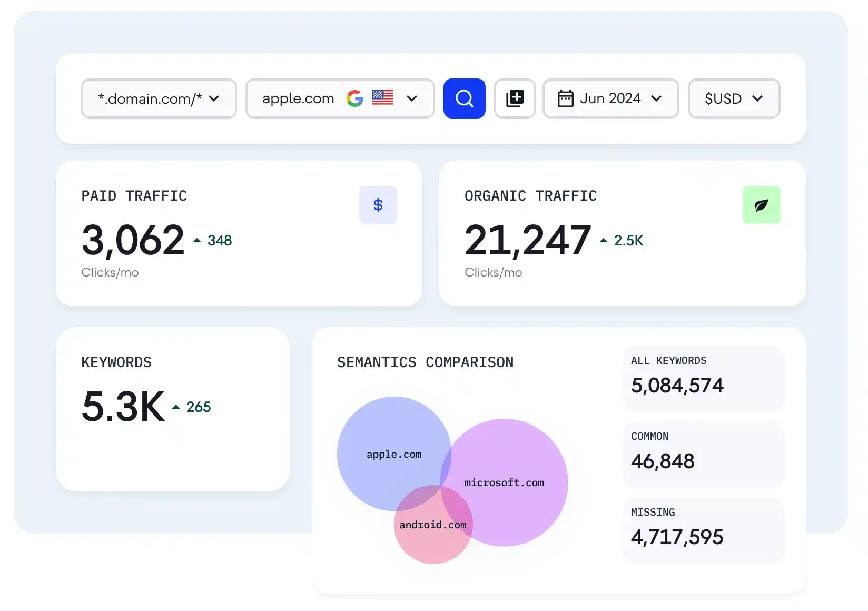Screen dimensions: 868x611
Task: Click the up arrow next to 348
Action: [197, 241]
